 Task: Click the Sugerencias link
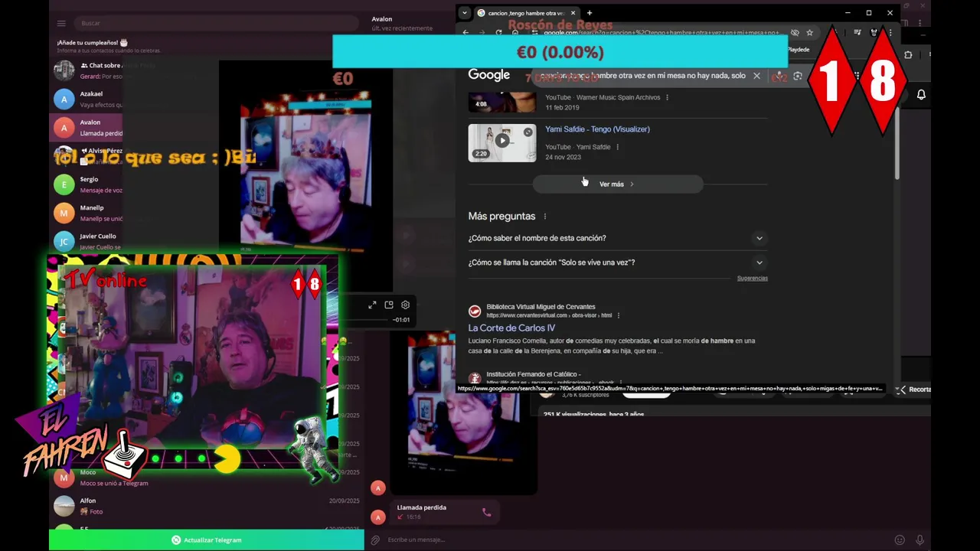point(752,279)
